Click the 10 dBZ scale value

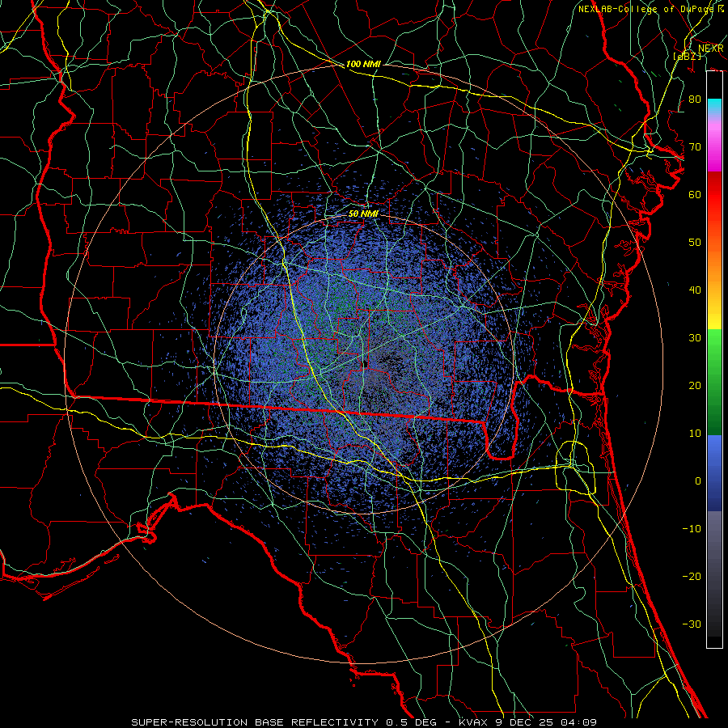coord(695,434)
